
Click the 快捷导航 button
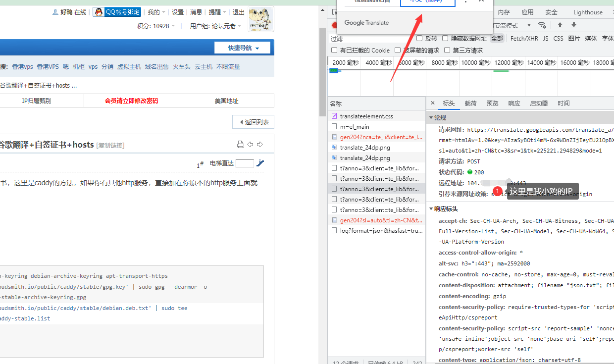point(242,48)
